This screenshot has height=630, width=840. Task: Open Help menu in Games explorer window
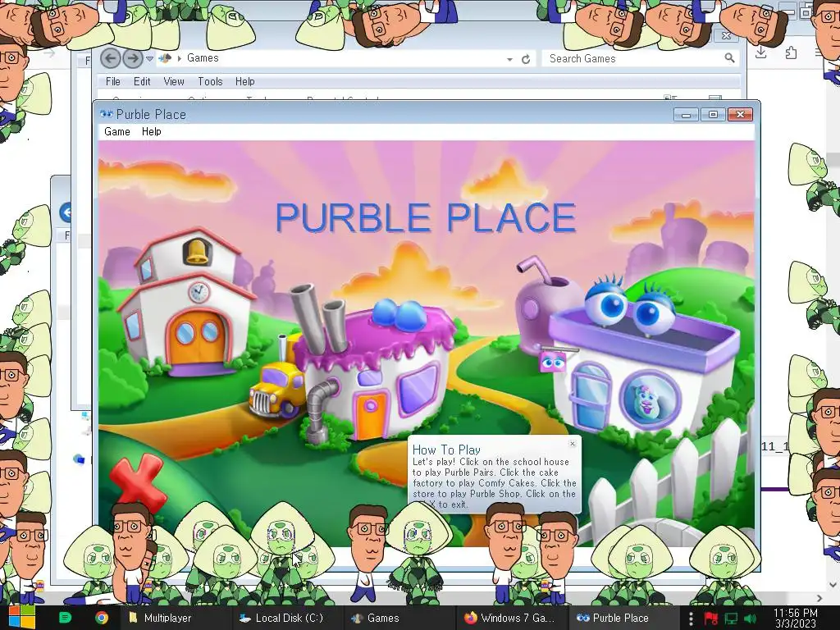244,81
